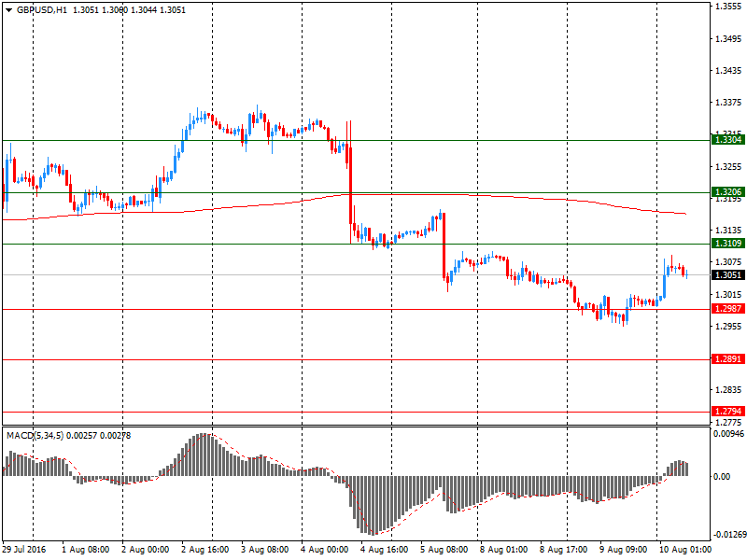
Task: Click the 1.3135 price scale value
Action: pyautogui.click(x=728, y=230)
